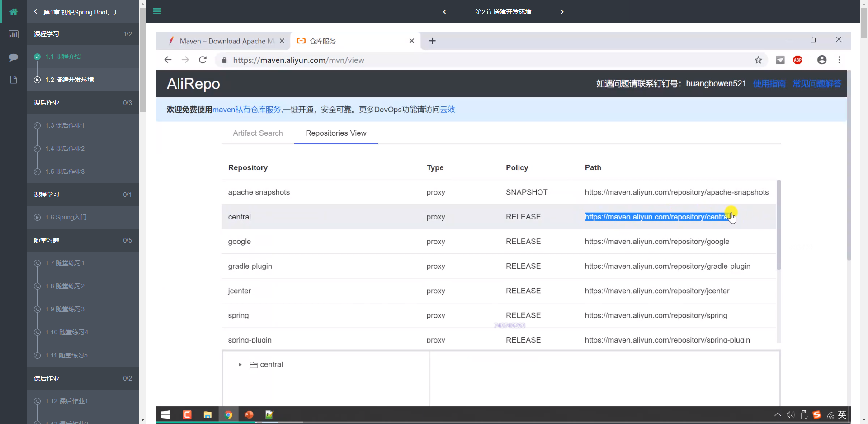Screen dimensions: 868x424
Task: Collapse 课后作业 0/2 section header
Action: pyautogui.click(x=83, y=378)
